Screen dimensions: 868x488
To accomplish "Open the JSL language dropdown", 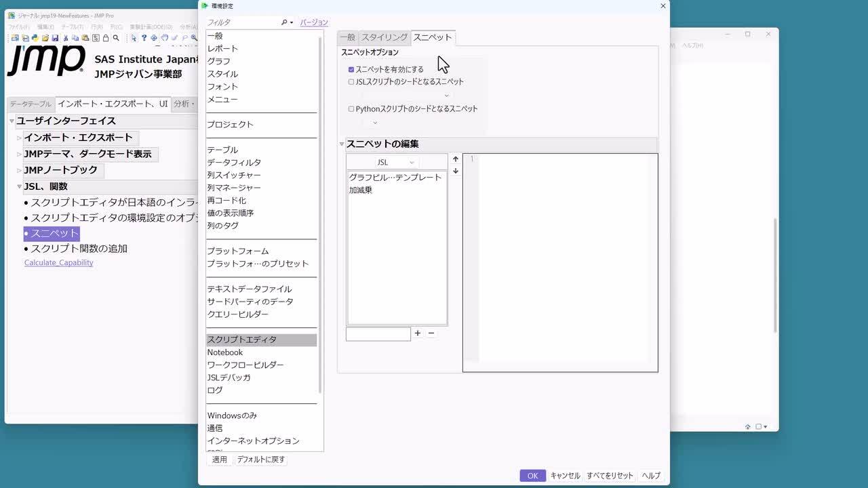I will (396, 163).
